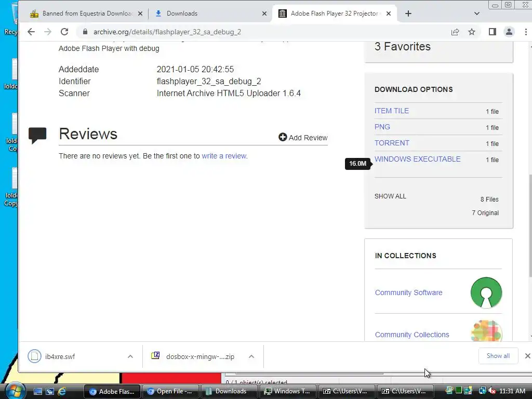Select Adobe Flash Player 32 Projector tab
This screenshot has width=532, height=399.
tap(334, 14)
